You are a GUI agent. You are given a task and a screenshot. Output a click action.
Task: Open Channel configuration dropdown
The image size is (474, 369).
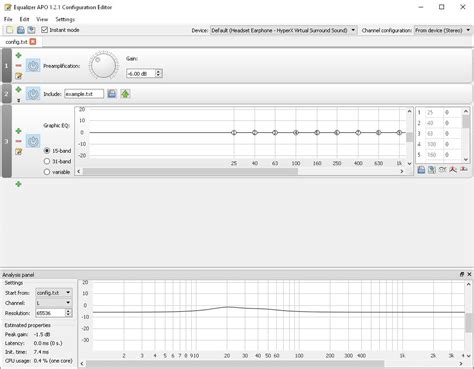(x=442, y=30)
